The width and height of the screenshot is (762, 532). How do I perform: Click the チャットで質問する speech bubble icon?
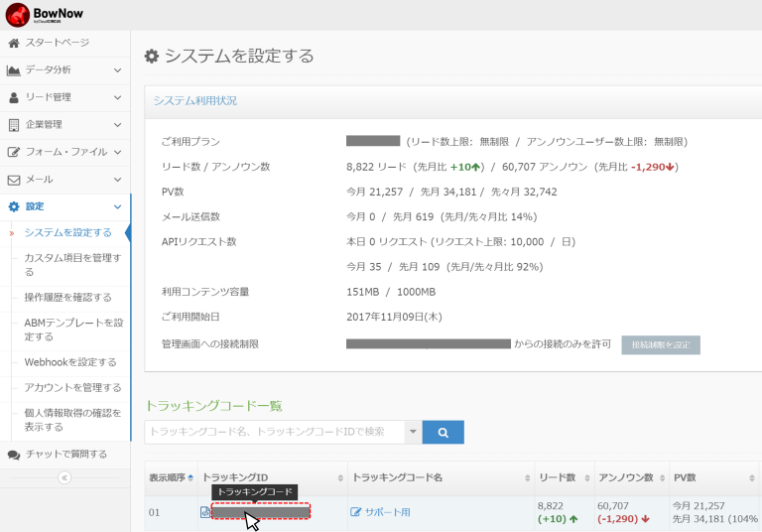point(14,455)
